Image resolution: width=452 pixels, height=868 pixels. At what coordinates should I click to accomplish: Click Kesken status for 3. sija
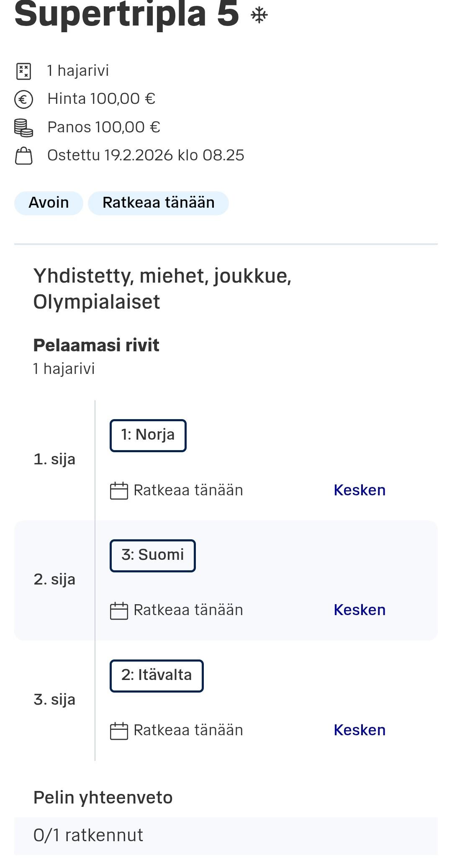click(x=360, y=730)
